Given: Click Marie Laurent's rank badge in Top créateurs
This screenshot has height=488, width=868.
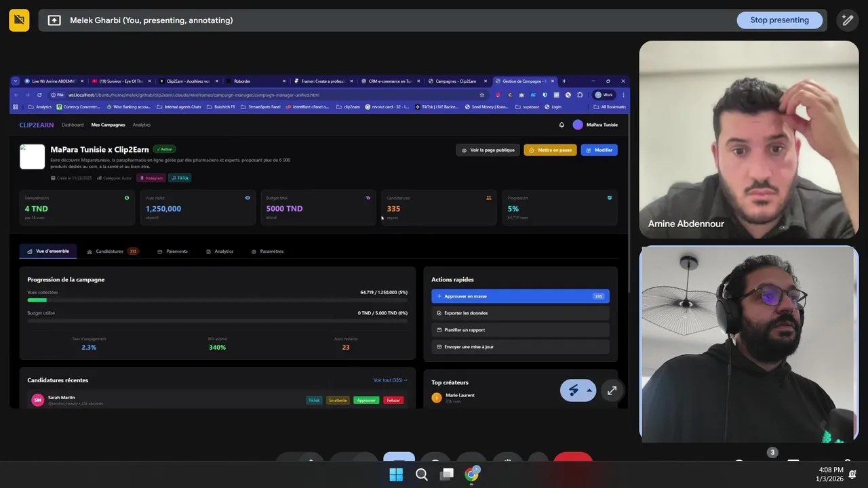Looking at the screenshot, I should (x=437, y=398).
